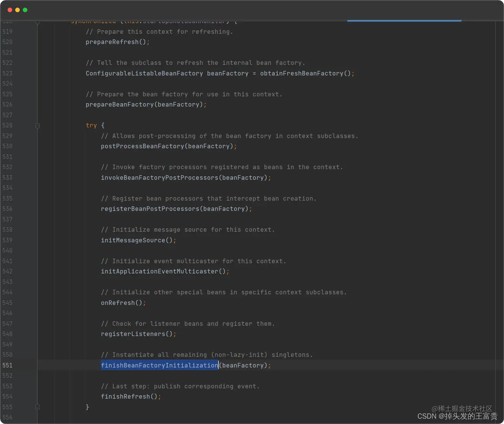Click line number 545 in the gutter
The image size is (504, 424).
8,303
